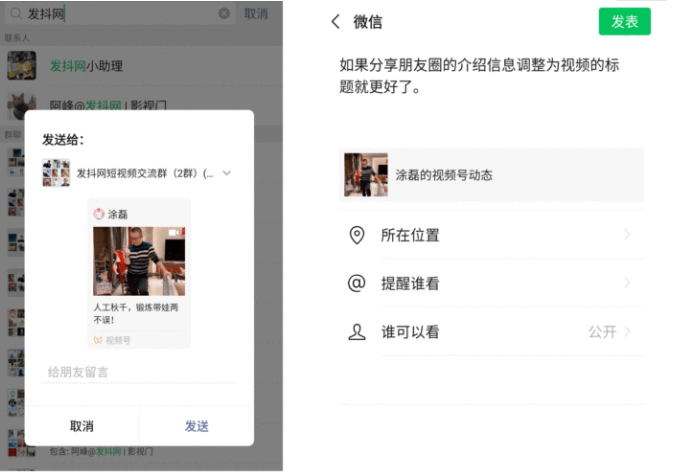Open the 涂磊的视频号动态 attachment thumbnail

point(366,175)
